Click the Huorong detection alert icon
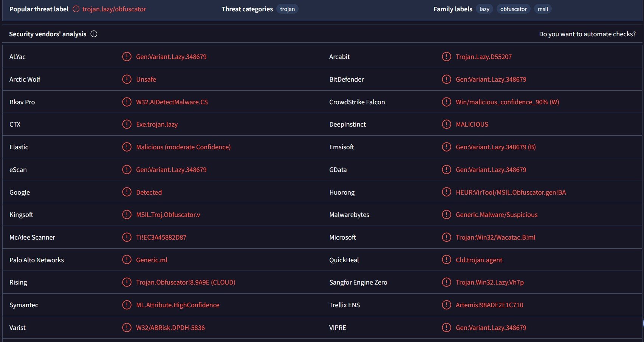Screen dimensions: 644x342 coord(446,192)
